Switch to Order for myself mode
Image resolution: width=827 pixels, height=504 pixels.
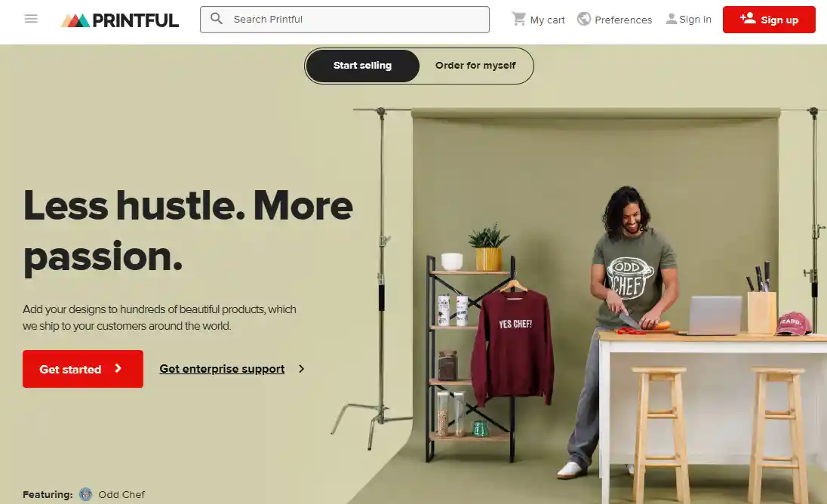click(x=475, y=66)
